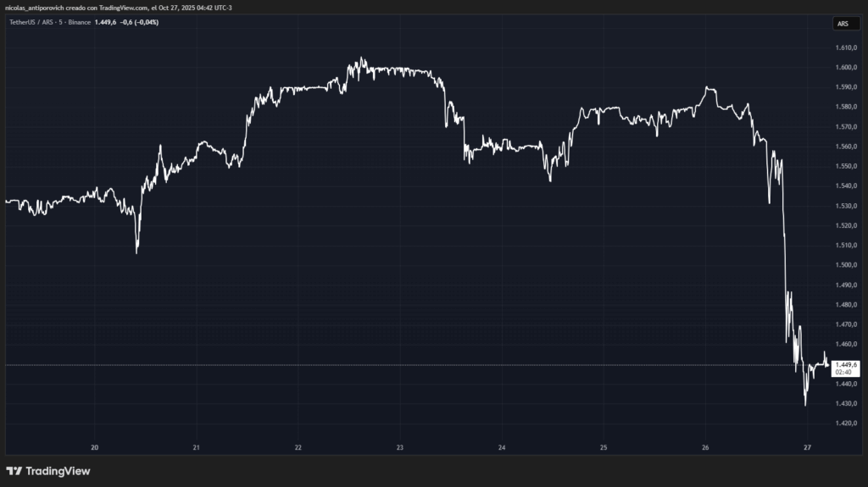Click date 25 on time axis
The height and width of the screenshot is (487, 868).
point(604,447)
